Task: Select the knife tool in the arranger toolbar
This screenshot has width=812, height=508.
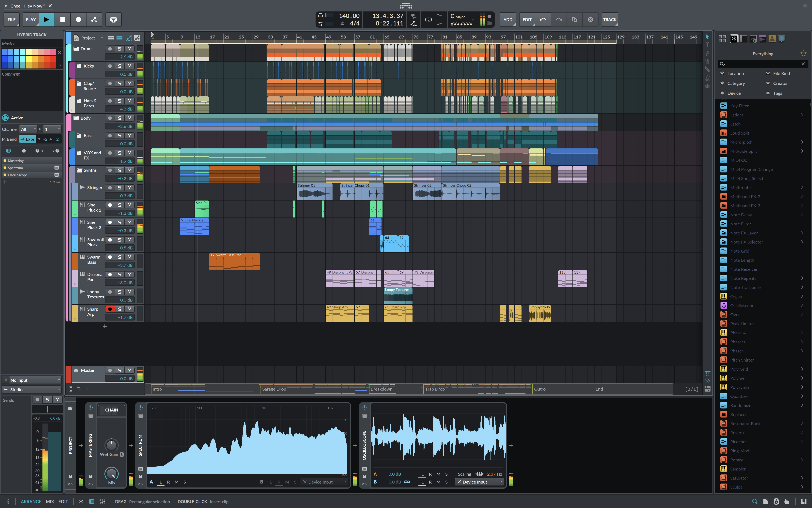Action: click(x=707, y=69)
